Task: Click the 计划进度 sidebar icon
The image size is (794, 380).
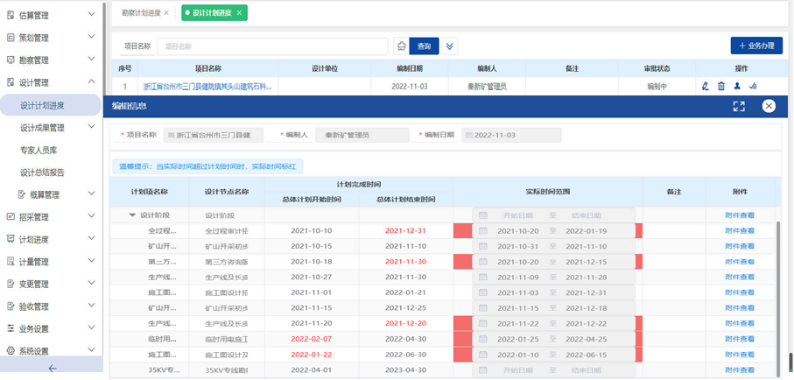Action: coord(10,239)
